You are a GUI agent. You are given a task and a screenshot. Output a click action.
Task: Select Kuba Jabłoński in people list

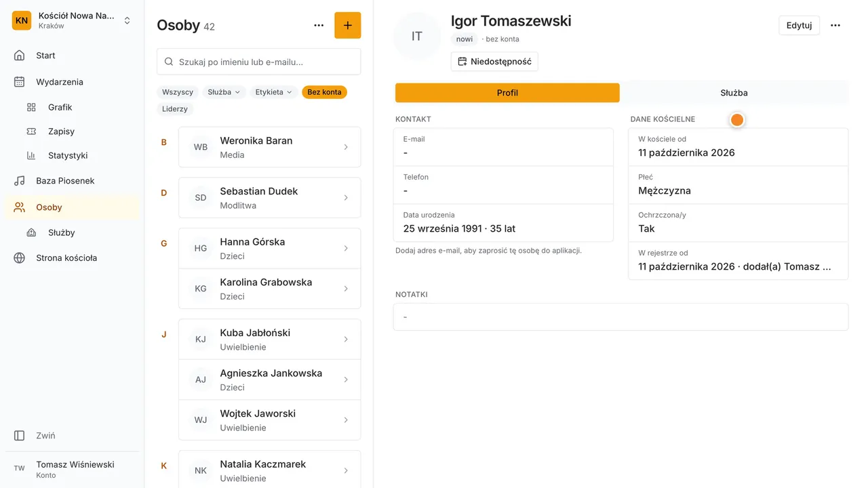pyautogui.click(x=270, y=339)
